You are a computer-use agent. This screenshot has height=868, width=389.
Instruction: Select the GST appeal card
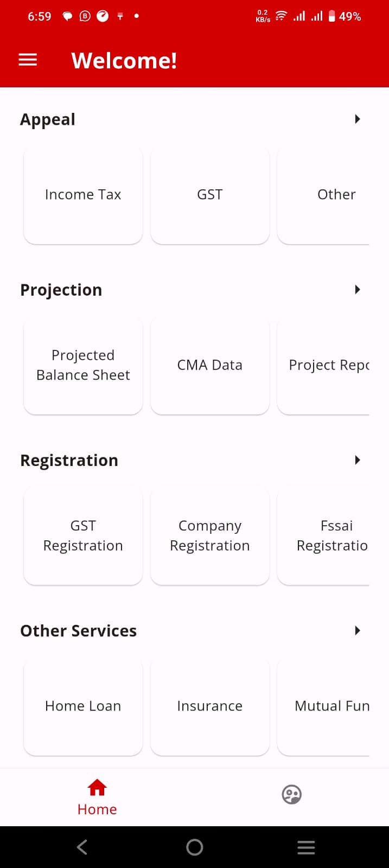(x=210, y=195)
